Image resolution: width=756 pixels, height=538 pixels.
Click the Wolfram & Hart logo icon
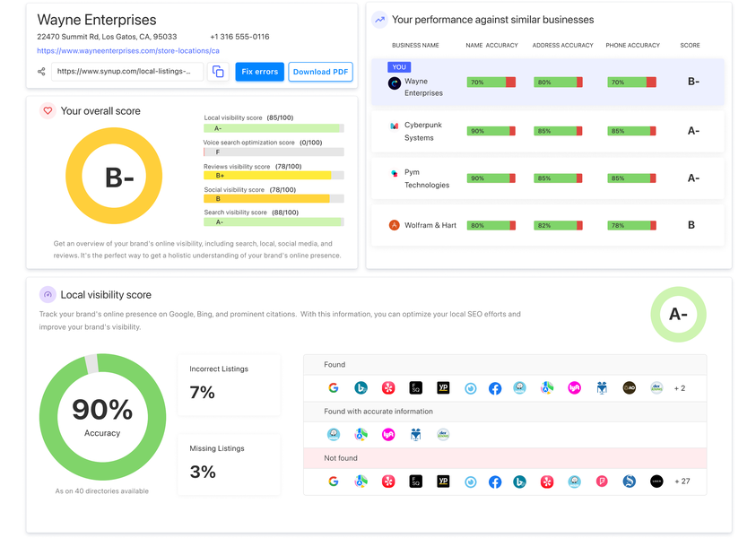pyautogui.click(x=395, y=225)
